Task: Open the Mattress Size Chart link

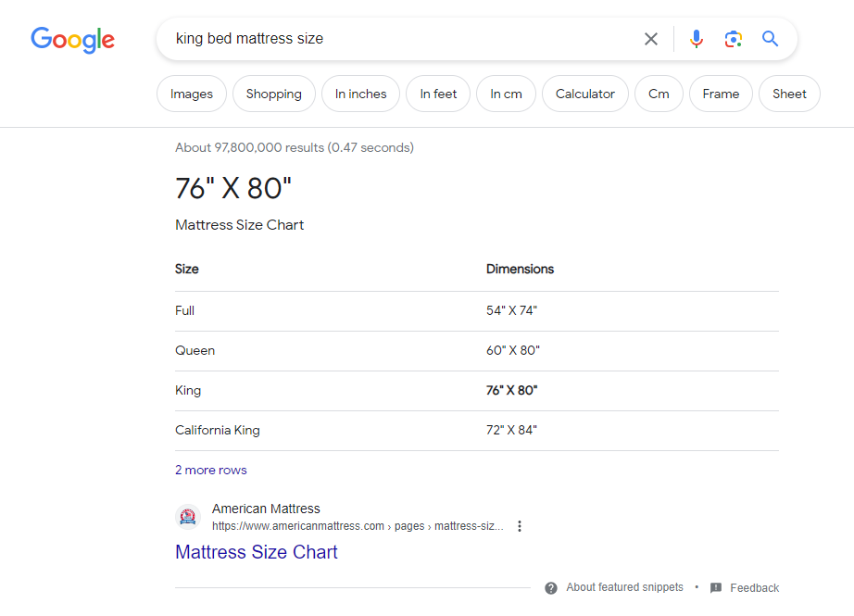Action: coord(256,552)
